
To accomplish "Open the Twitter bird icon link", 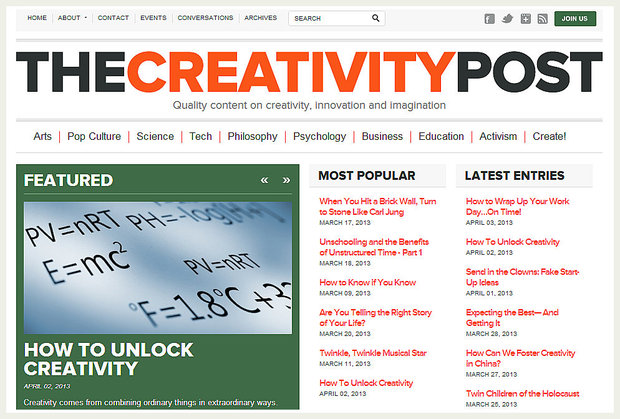I will (507, 19).
